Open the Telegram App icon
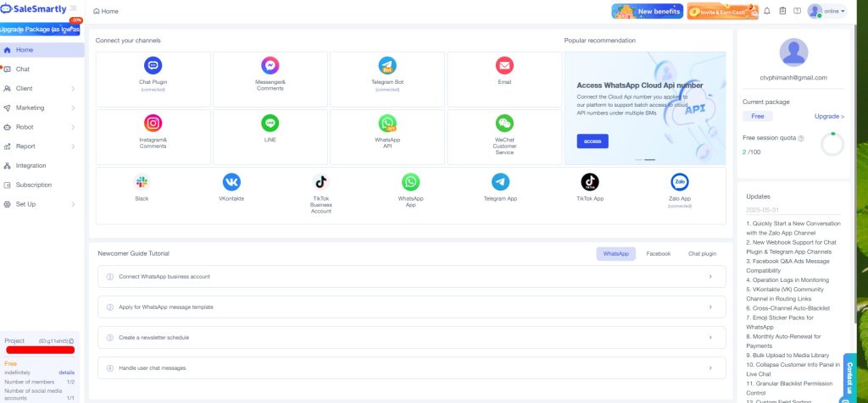Viewport: 868px width, 403px height. tap(500, 182)
